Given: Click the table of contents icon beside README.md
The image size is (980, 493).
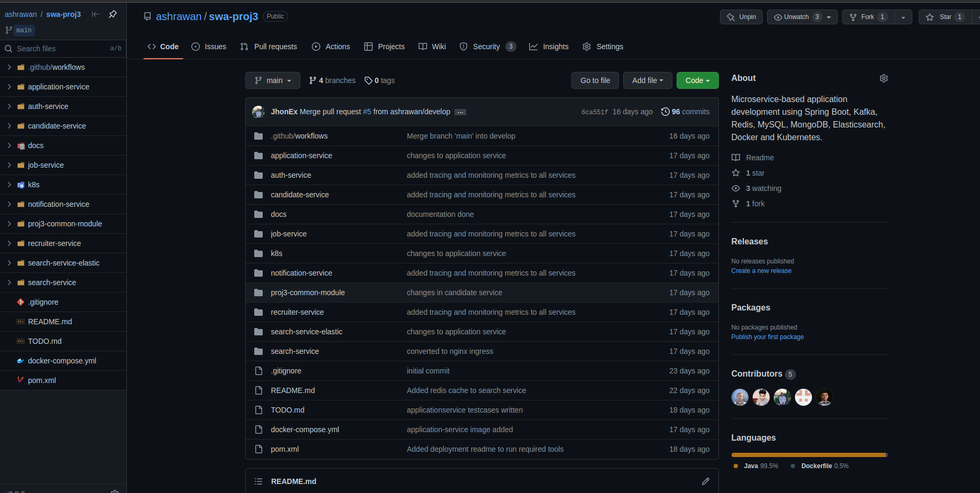Looking at the screenshot, I should pos(258,481).
